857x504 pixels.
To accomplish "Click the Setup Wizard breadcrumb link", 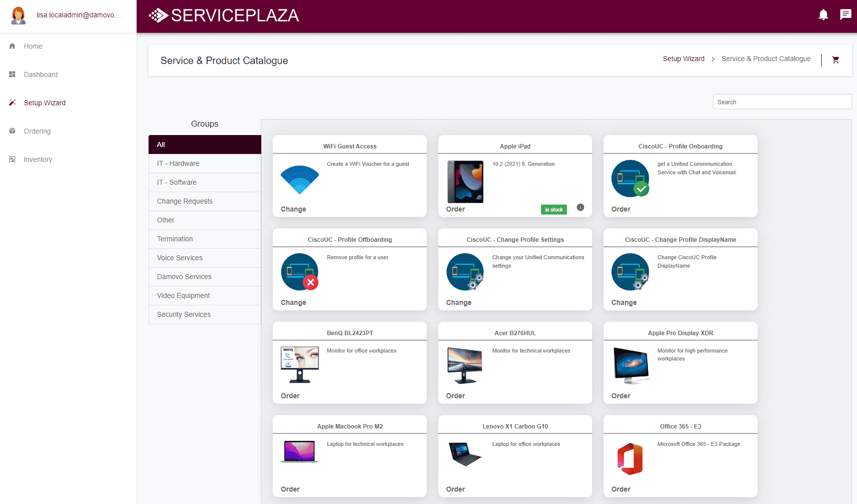I will [x=683, y=59].
